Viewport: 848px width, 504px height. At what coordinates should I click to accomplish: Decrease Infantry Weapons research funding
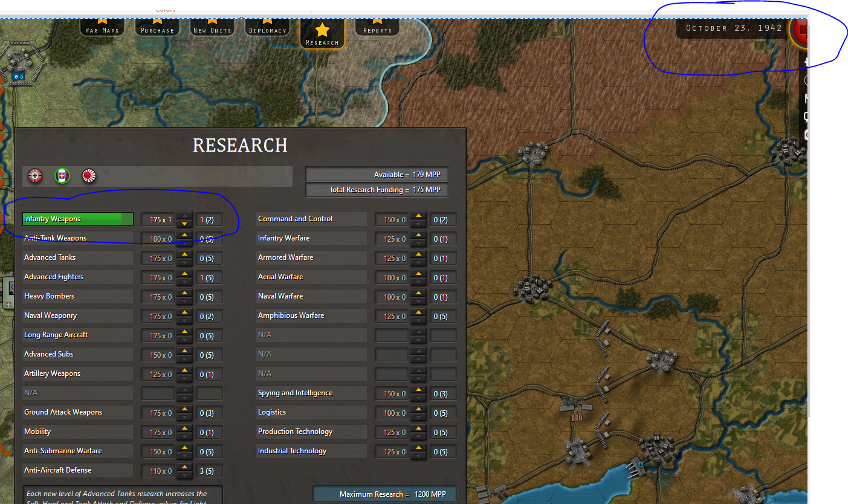pyautogui.click(x=185, y=224)
